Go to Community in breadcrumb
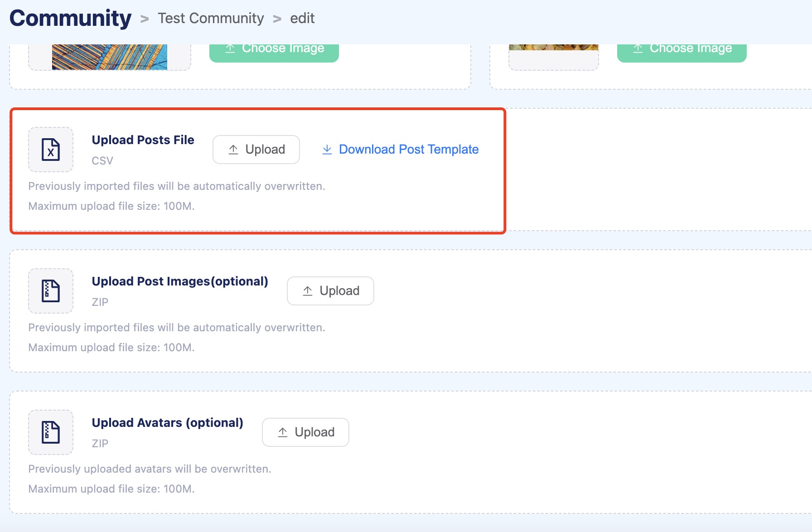Image resolution: width=812 pixels, height=532 pixels. 71,19
